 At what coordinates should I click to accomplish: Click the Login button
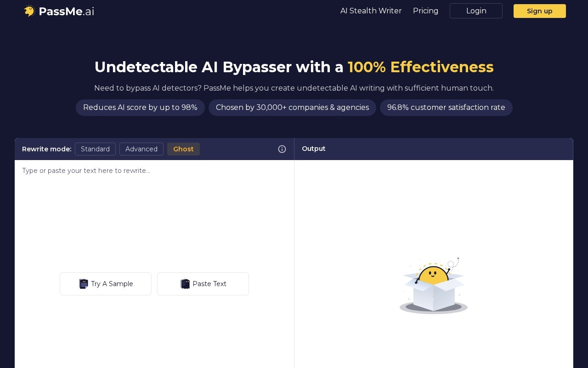coord(476,11)
